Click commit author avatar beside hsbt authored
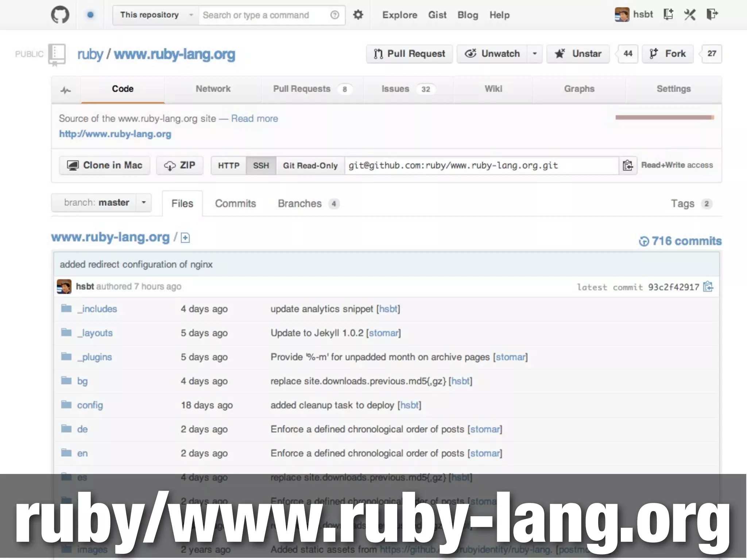 pos(64,287)
